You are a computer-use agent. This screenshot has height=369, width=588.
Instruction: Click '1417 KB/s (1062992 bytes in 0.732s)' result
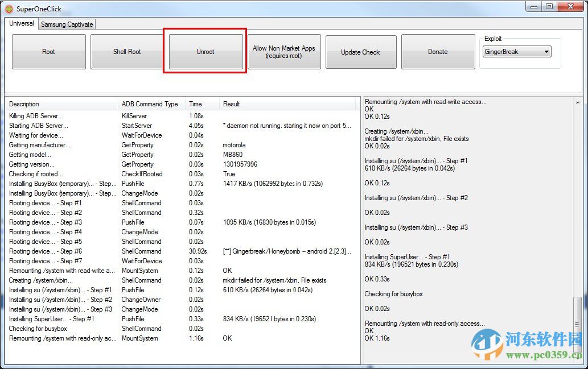pos(273,184)
